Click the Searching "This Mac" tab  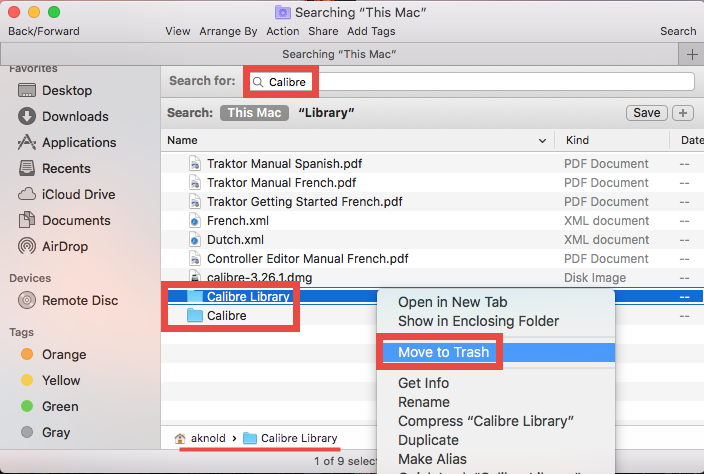click(x=339, y=54)
